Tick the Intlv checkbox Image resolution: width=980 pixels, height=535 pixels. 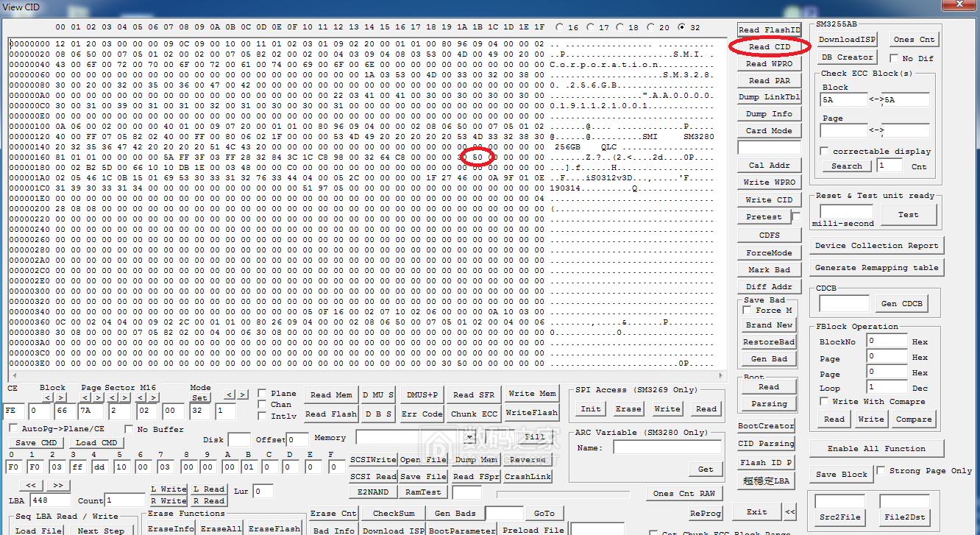pyautogui.click(x=262, y=416)
